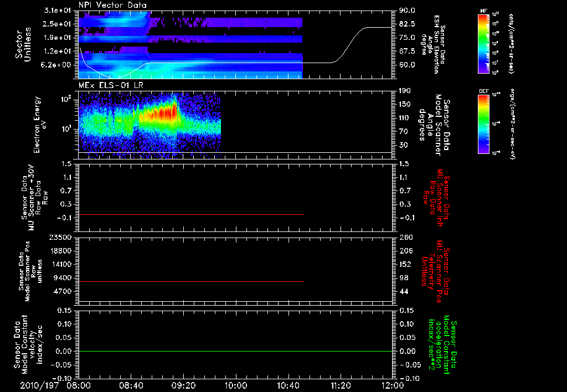Click the red "MU Scanner Pos Telemetry" label
Image resolution: width=567 pixels, height=392 pixels.
click(x=435, y=271)
